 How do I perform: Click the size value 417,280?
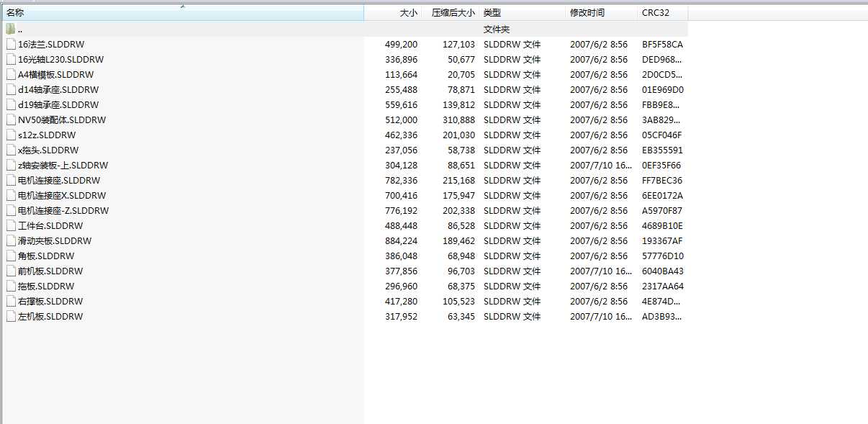click(401, 301)
